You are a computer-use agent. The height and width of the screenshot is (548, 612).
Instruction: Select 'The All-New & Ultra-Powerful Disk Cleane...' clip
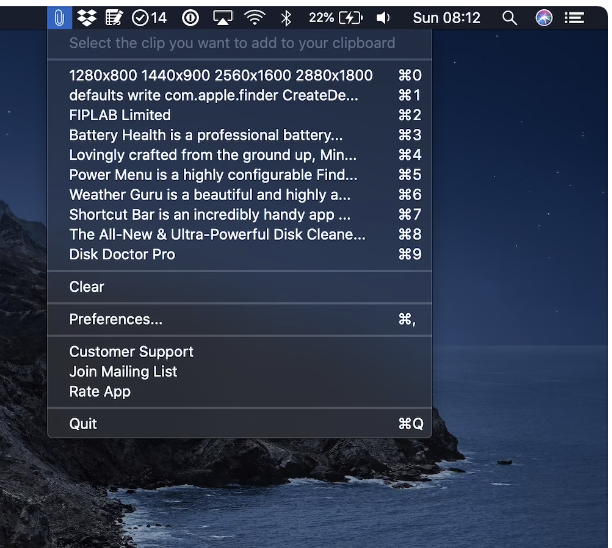[239, 235]
